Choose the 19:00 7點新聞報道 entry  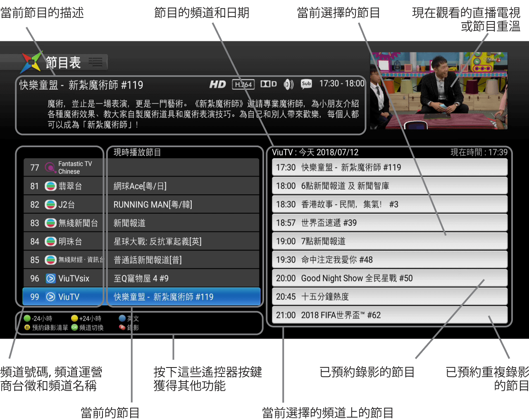pos(389,241)
